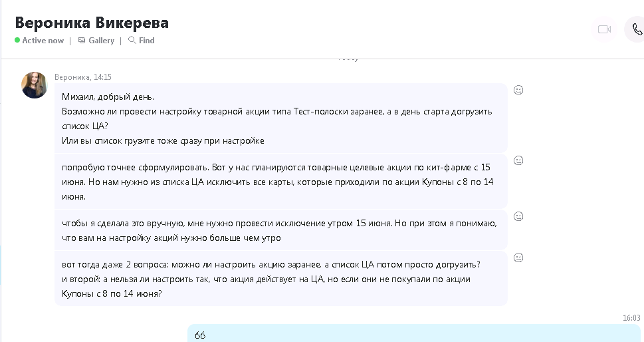Image resolution: width=644 pixels, height=342 pixels.
Task: Open Find to search this conversation
Action: (142, 41)
